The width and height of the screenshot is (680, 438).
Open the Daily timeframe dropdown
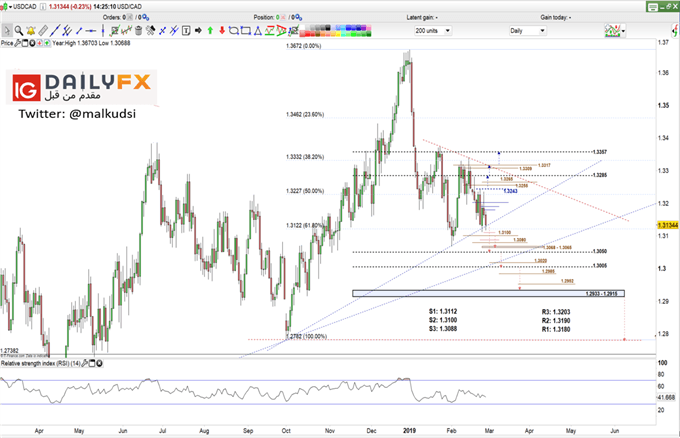[527, 31]
